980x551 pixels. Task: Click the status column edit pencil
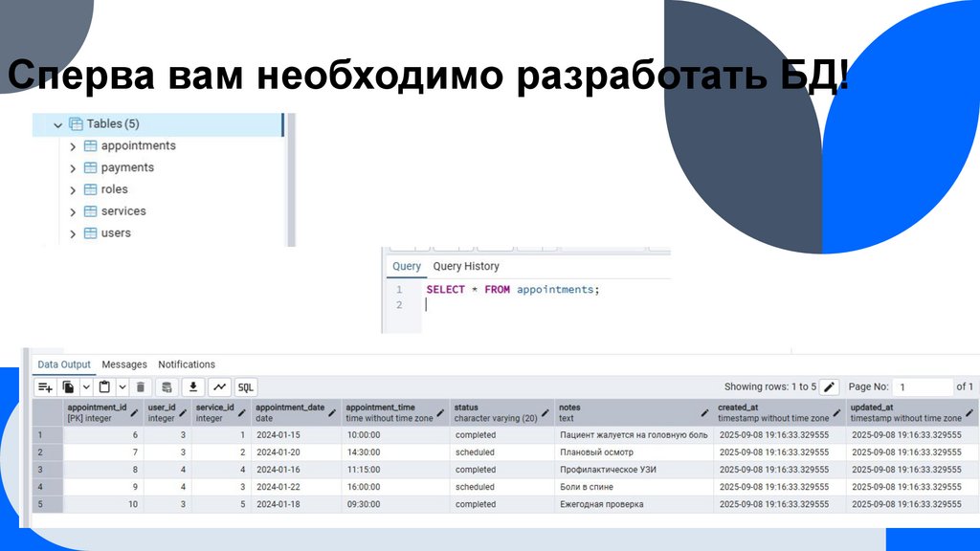(x=545, y=413)
